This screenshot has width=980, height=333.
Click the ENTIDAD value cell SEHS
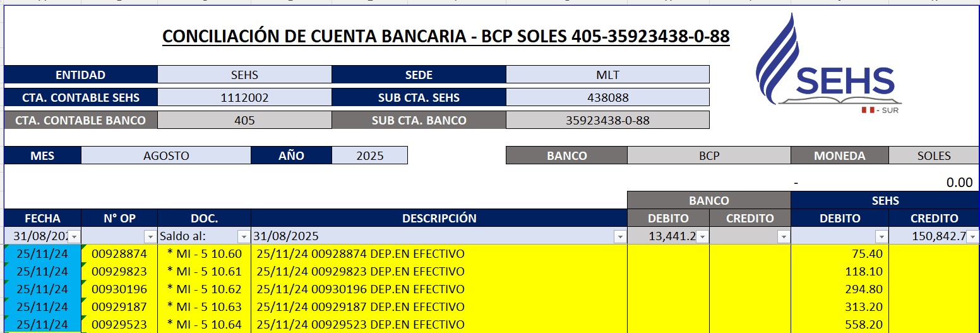[x=244, y=75]
